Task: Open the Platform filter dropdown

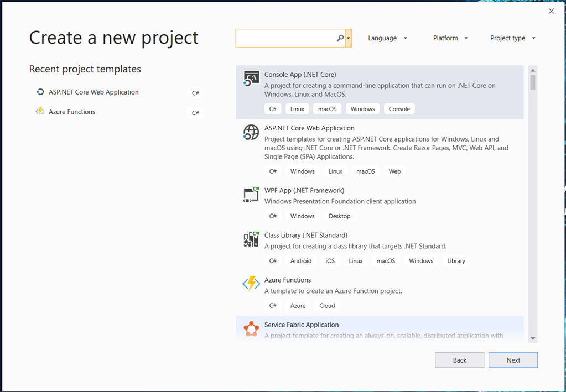Action: (x=450, y=38)
